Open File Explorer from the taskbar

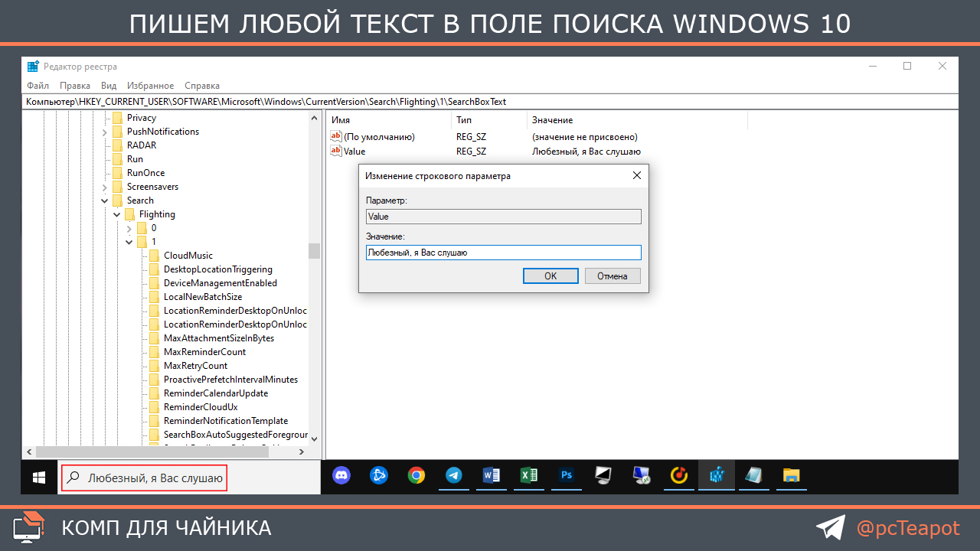pyautogui.click(x=792, y=476)
